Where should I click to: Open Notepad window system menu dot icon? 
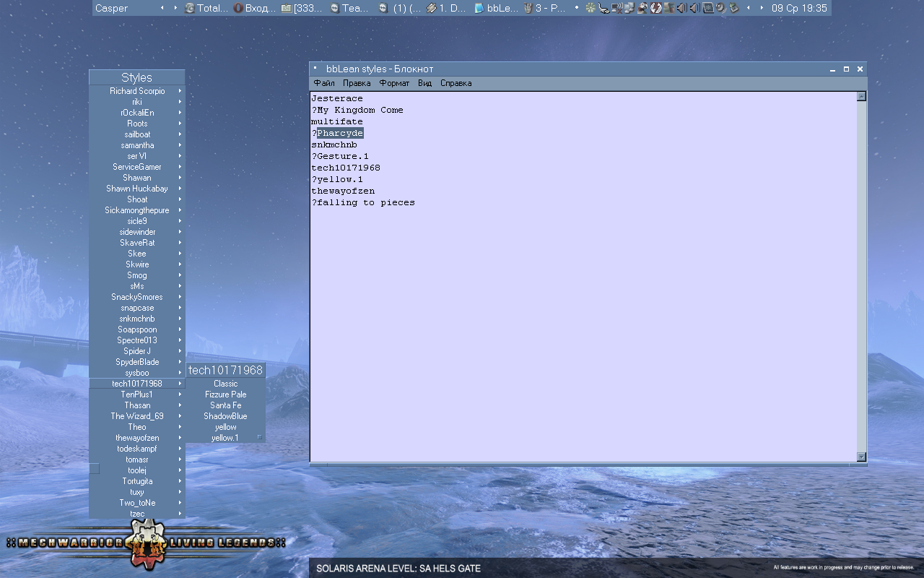pos(315,68)
